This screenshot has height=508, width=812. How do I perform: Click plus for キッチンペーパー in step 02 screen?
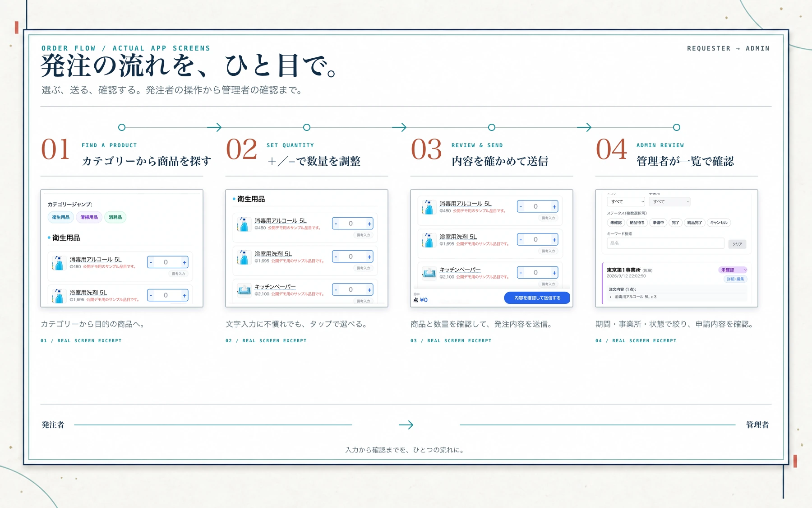369,289
